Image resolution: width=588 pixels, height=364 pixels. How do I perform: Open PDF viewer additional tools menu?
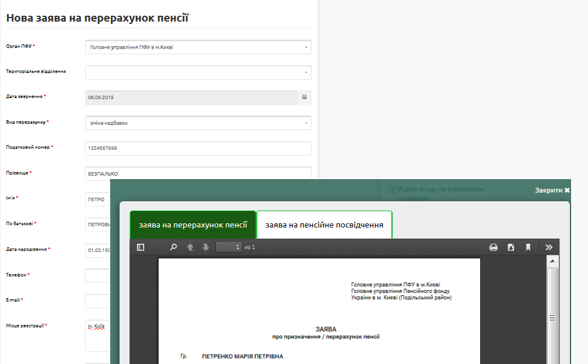tap(549, 247)
